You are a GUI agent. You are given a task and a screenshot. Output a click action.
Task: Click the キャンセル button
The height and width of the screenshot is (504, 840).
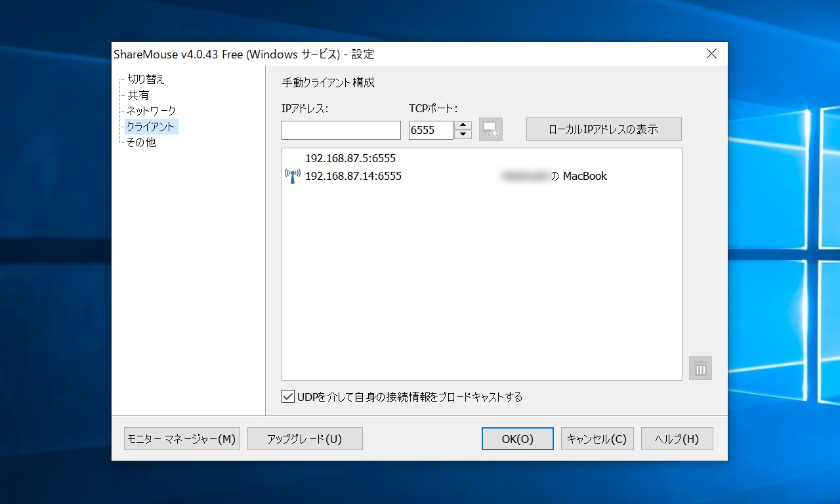click(x=597, y=438)
